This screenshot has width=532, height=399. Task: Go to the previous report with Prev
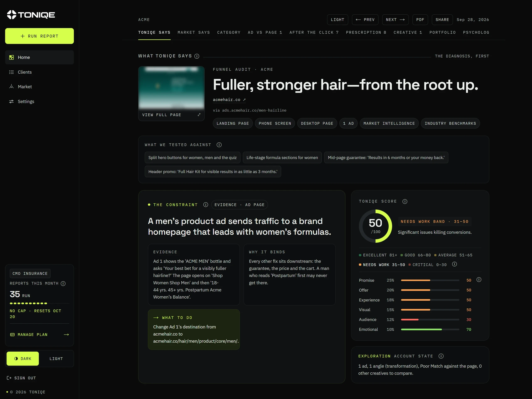(365, 20)
